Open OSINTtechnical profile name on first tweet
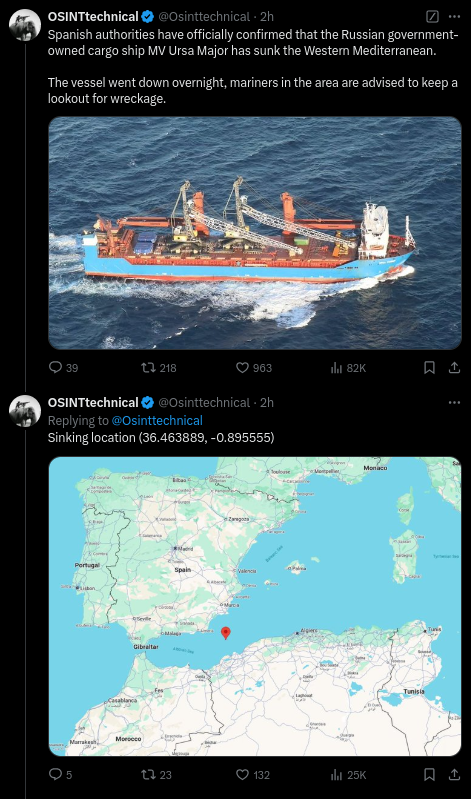Viewport: 471px width, 799px height. [x=93, y=17]
